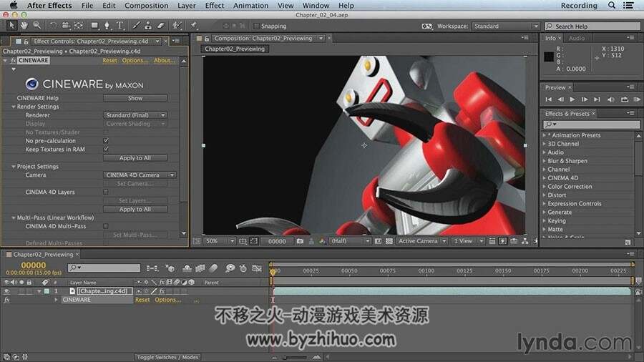Open the Workspace Standard dropdown

pyautogui.click(x=505, y=26)
